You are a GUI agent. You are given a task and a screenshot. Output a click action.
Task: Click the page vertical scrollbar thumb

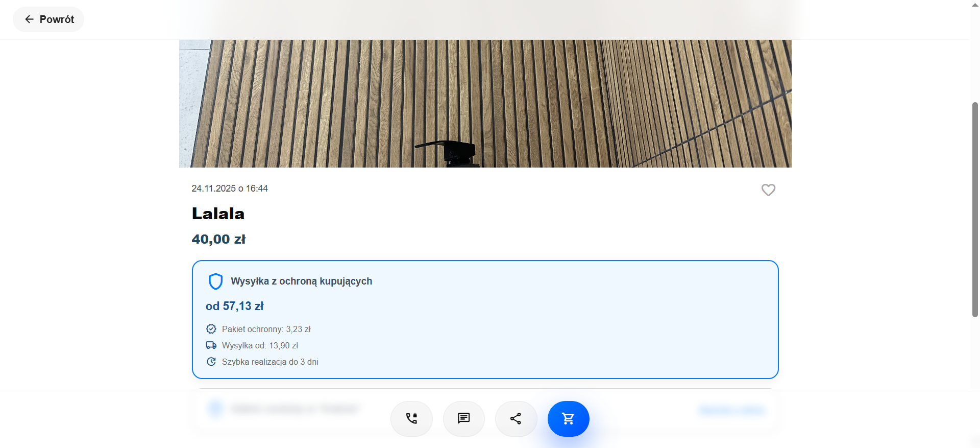[975, 209]
